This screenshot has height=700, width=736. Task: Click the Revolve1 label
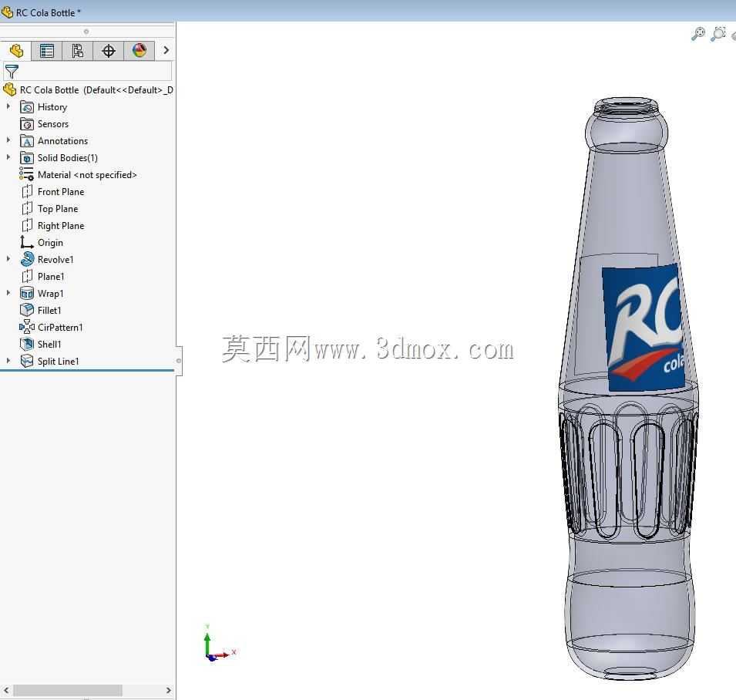pyautogui.click(x=55, y=259)
